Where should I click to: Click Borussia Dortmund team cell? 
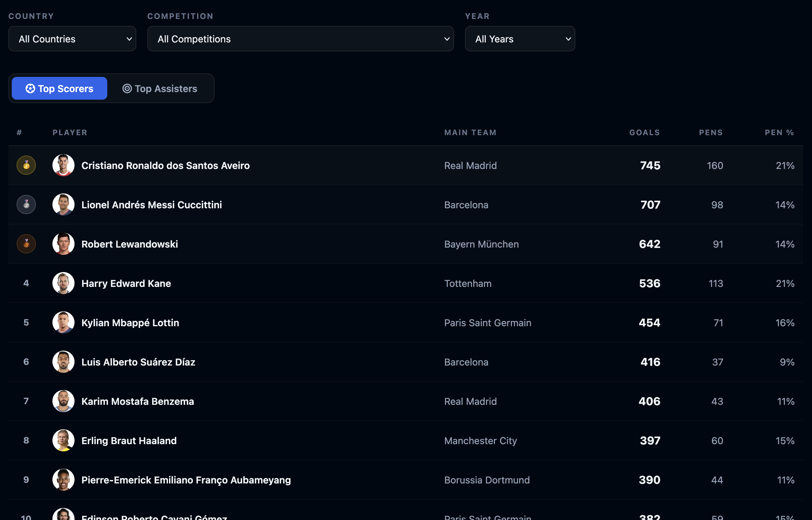click(487, 480)
